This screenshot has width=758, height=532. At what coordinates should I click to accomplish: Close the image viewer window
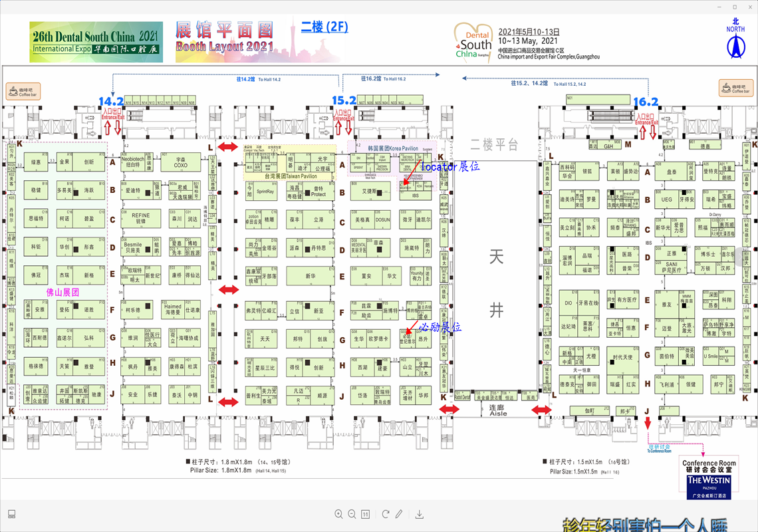749,7
